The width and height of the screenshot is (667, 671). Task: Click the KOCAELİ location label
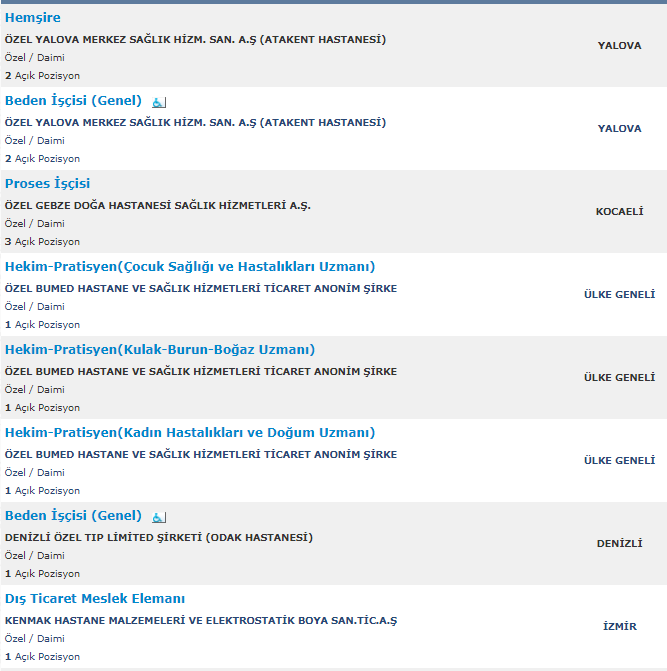pyautogui.click(x=620, y=212)
